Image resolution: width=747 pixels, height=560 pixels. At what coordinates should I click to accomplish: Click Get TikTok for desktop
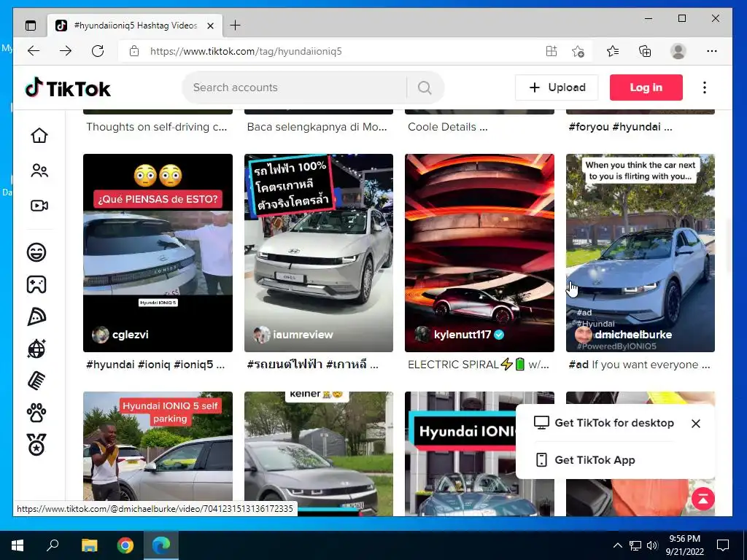coord(604,423)
